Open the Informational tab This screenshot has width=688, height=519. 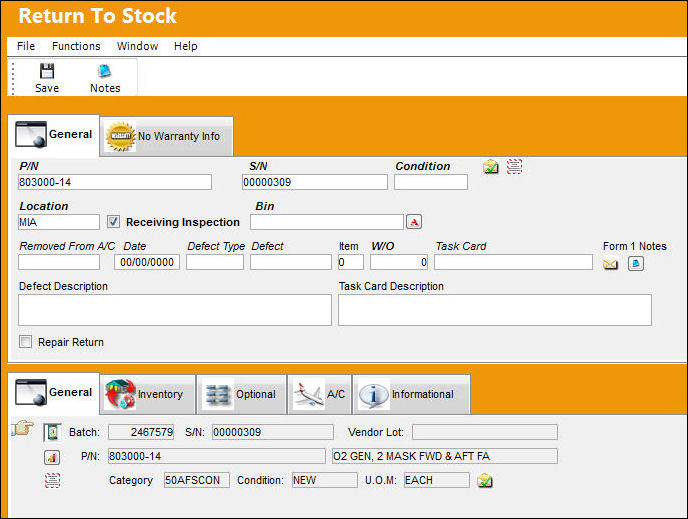(x=412, y=394)
